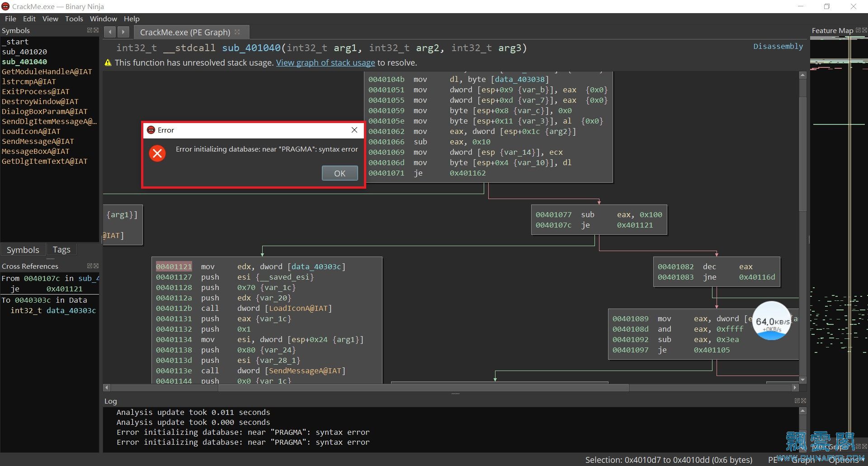Close the Feature Map panel
The height and width of the screenshot is (466, 868).
coord(864,30)
